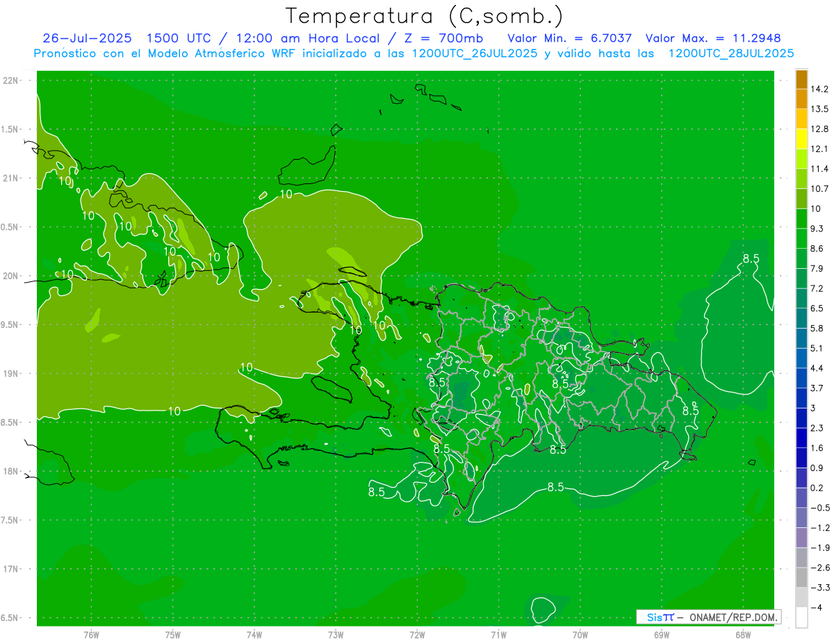The image size is (834, 644).
Task: Click legend value "14.2"
Action: 820,89
